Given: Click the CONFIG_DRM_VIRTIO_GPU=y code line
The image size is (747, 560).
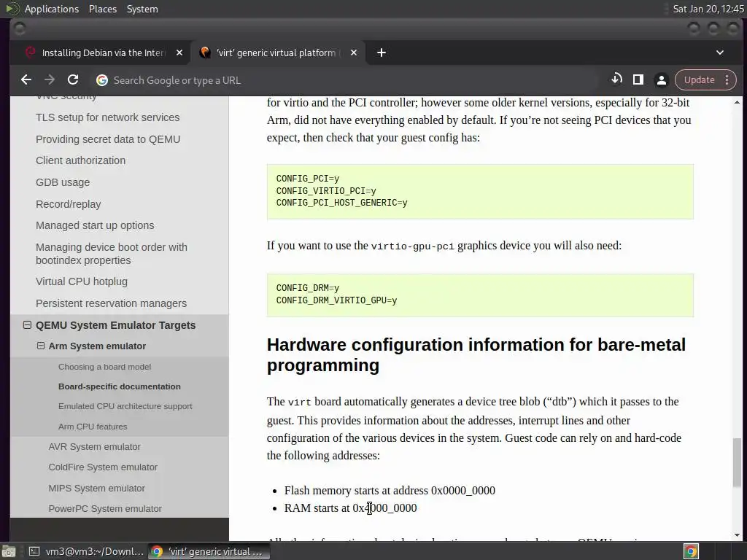Looking at the screenshot, I should click(x=336, y=300).
